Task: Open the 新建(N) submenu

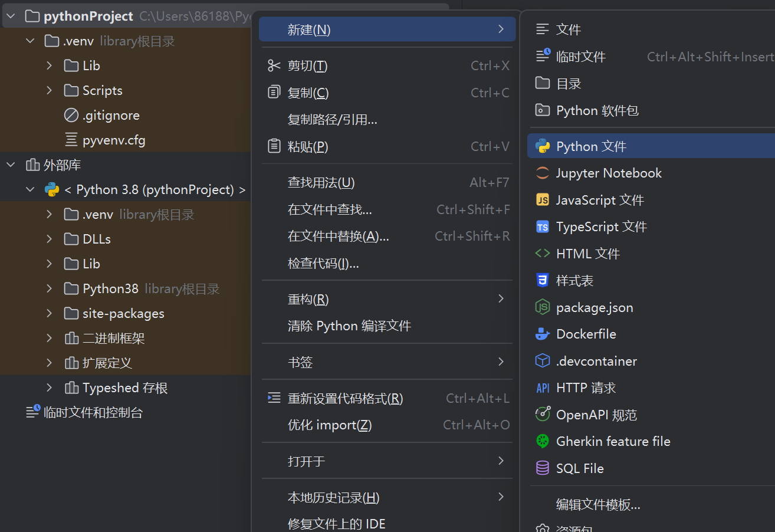Action: click(387, 29)
